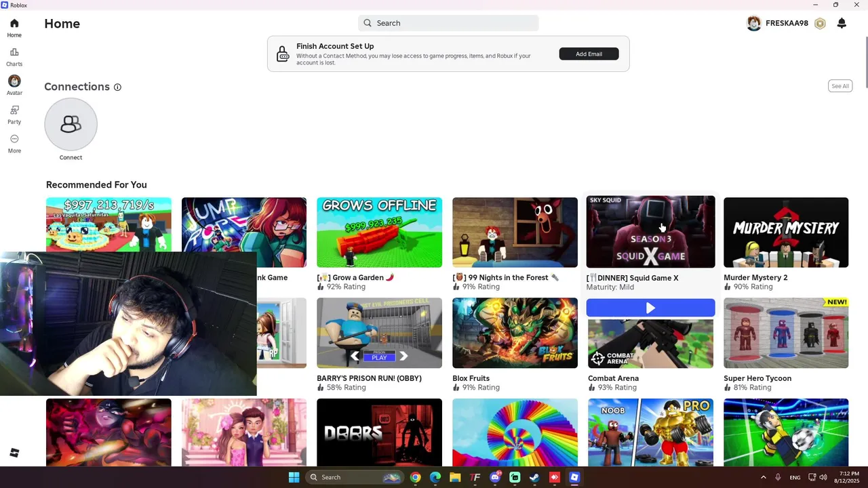
Task: Click the Murder Mystery 2 title
Action: [755, 278]
